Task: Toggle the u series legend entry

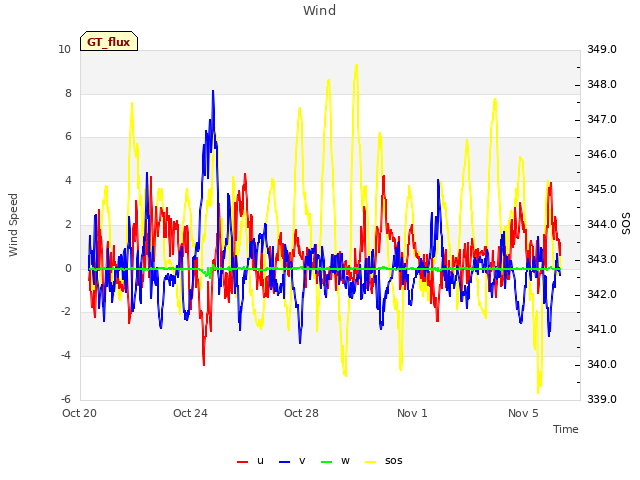Action: [x=251, y=461]
